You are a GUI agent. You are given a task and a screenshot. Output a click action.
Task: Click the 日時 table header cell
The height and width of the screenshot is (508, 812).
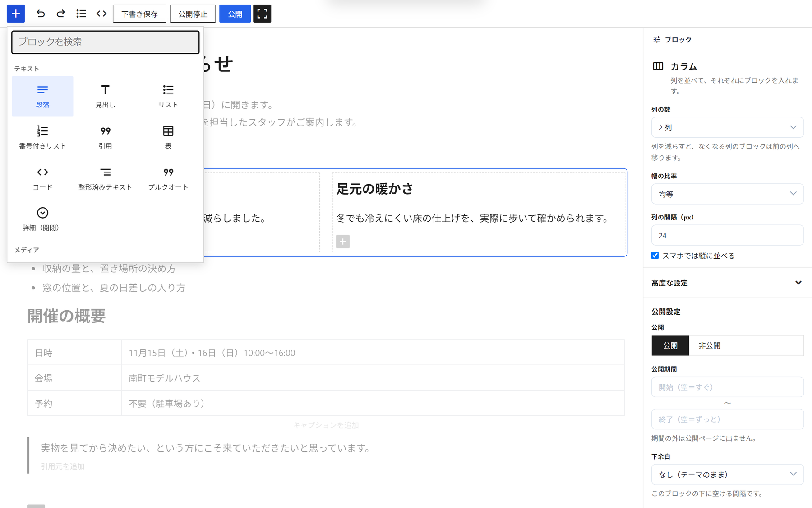coord(74,353)
